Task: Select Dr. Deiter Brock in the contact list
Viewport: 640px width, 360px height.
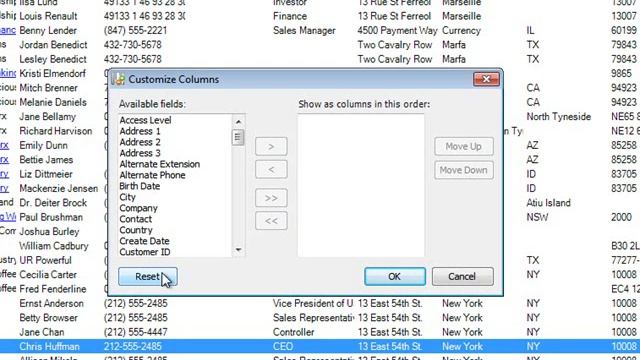Action: pos(53,203)
